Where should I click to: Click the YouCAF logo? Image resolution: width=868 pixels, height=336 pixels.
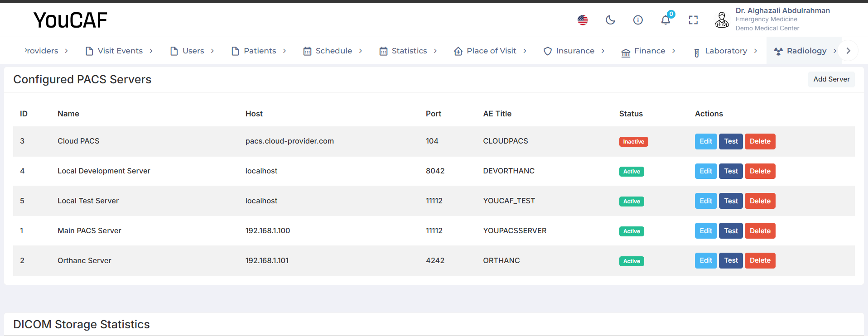coord(70,20)
